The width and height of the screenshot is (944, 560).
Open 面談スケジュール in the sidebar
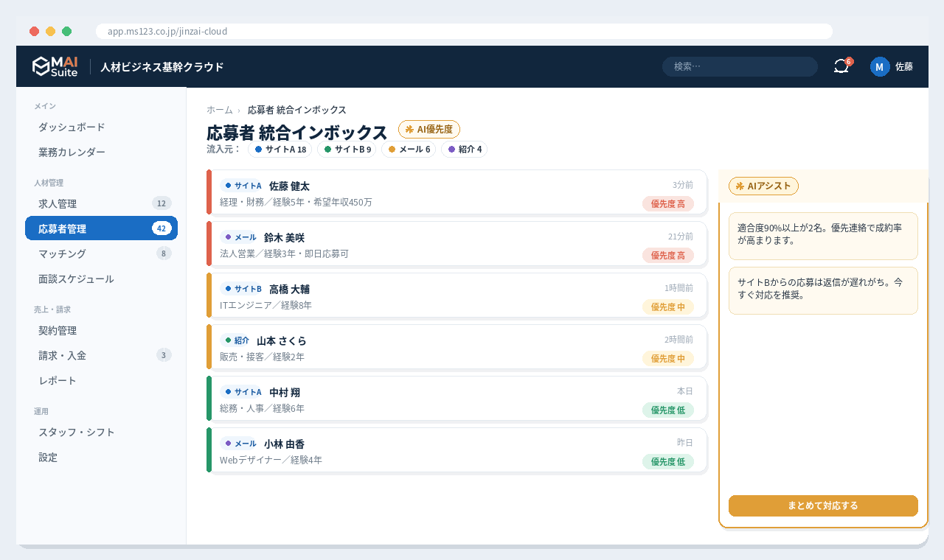point(101,279)
